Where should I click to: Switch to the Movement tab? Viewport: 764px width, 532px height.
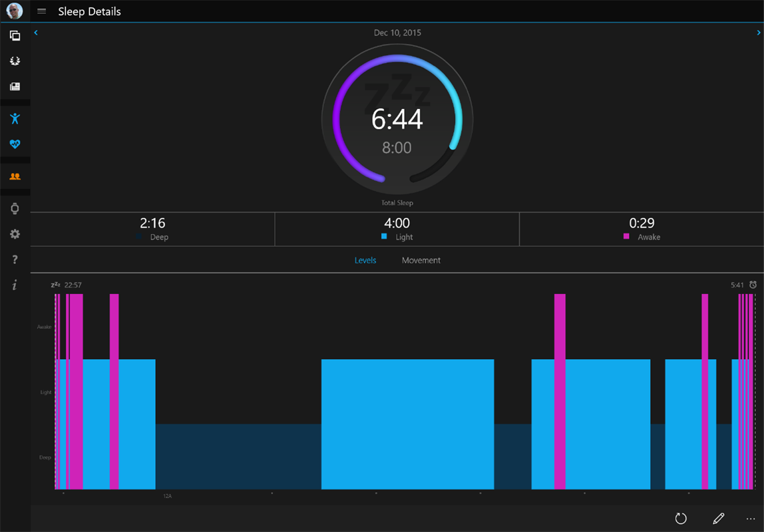(x=421, y=260)
